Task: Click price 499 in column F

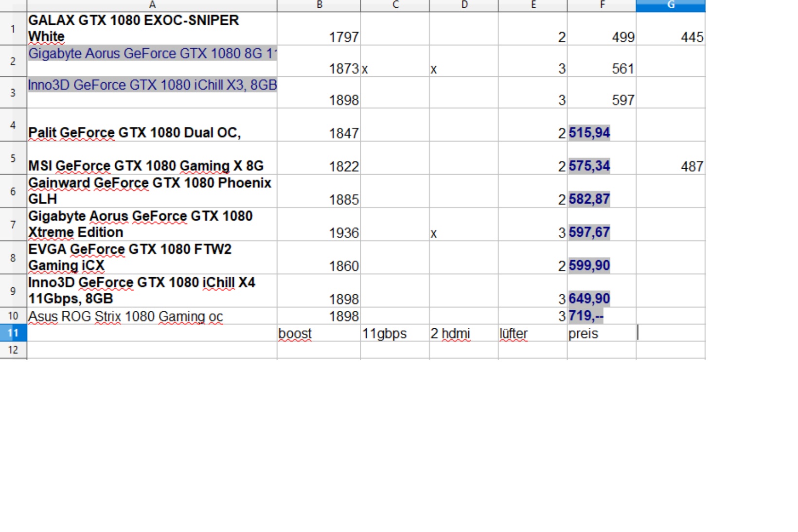Action: coord(623,37)
